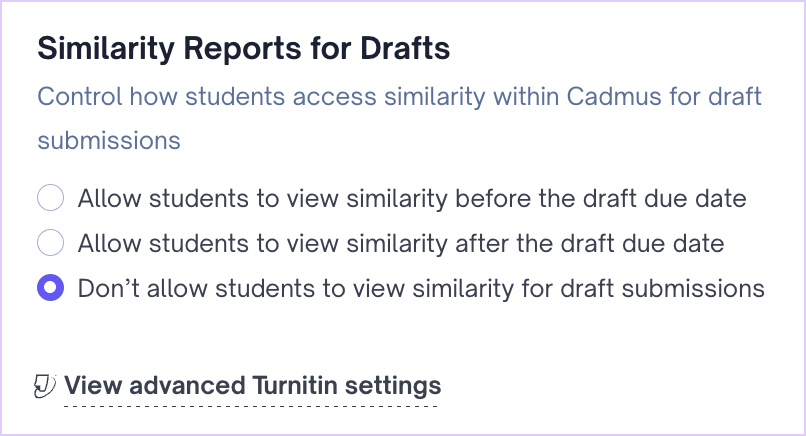Select radio button for after draft due date
The width and height of the screenshot is (806, 436).
[x=50, y=243]
